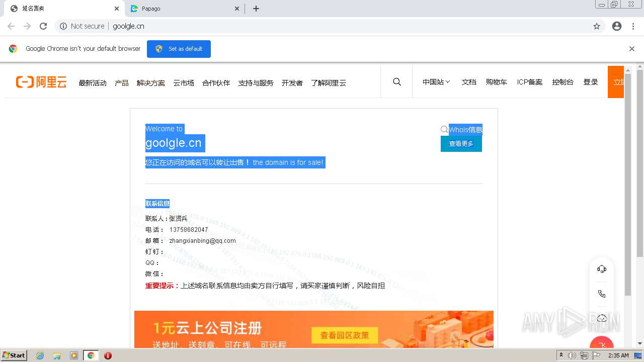Open the 产品 menu
Viewport: 644px width, 362px height.
[x=122, y=83]
